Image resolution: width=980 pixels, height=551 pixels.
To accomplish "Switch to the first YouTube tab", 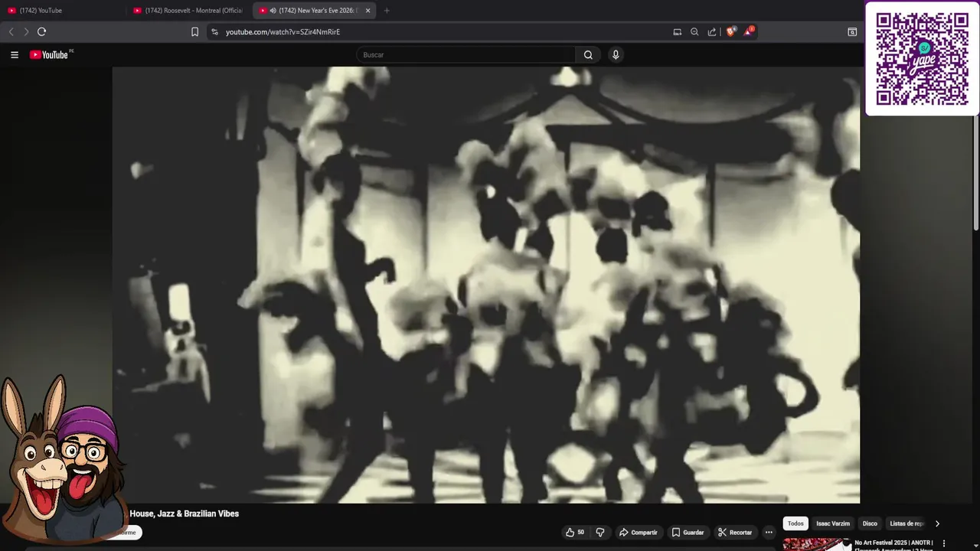I will [63, 10].
